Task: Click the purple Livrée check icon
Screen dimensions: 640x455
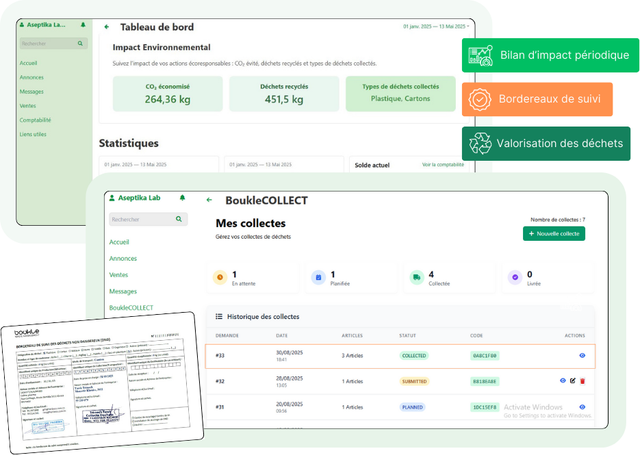Action: click(x=515, y=277)
